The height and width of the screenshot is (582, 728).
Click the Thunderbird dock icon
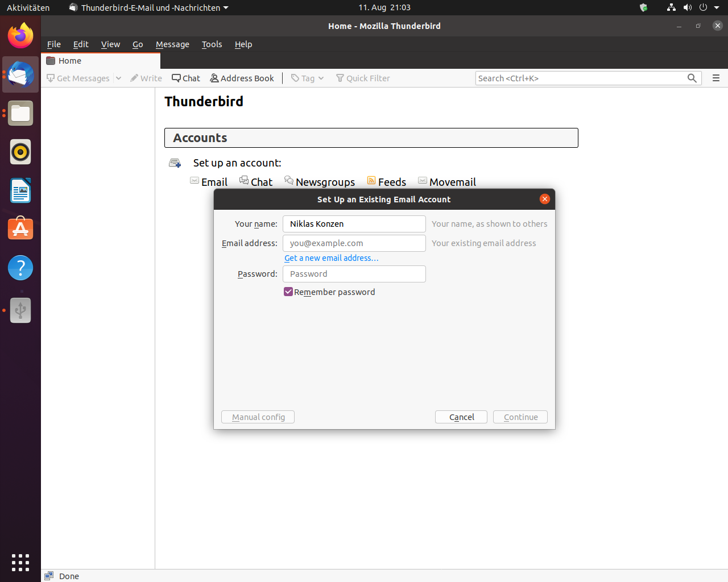pyautogui.click(x=20, y=74)
